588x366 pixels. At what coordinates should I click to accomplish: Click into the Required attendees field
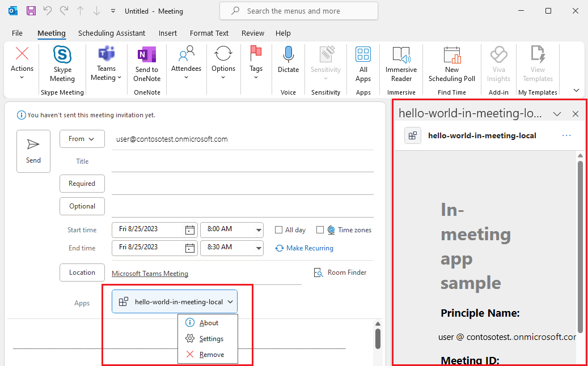[243, 184]
